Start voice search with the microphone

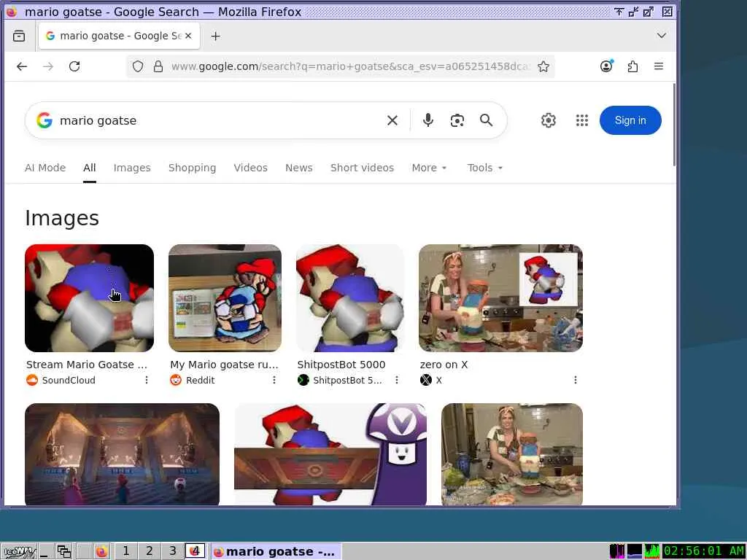(x=427, y=120)
